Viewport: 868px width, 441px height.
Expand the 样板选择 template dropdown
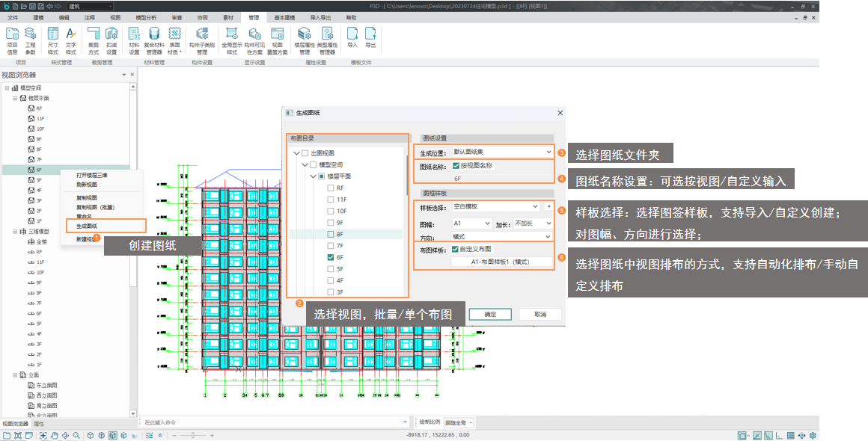click(x=495, y=206)
